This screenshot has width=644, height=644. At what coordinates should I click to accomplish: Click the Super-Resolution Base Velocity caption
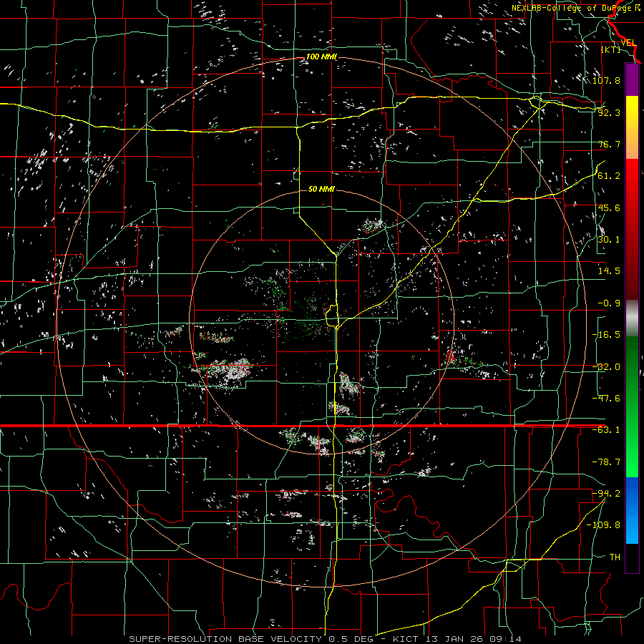point(326,639)
